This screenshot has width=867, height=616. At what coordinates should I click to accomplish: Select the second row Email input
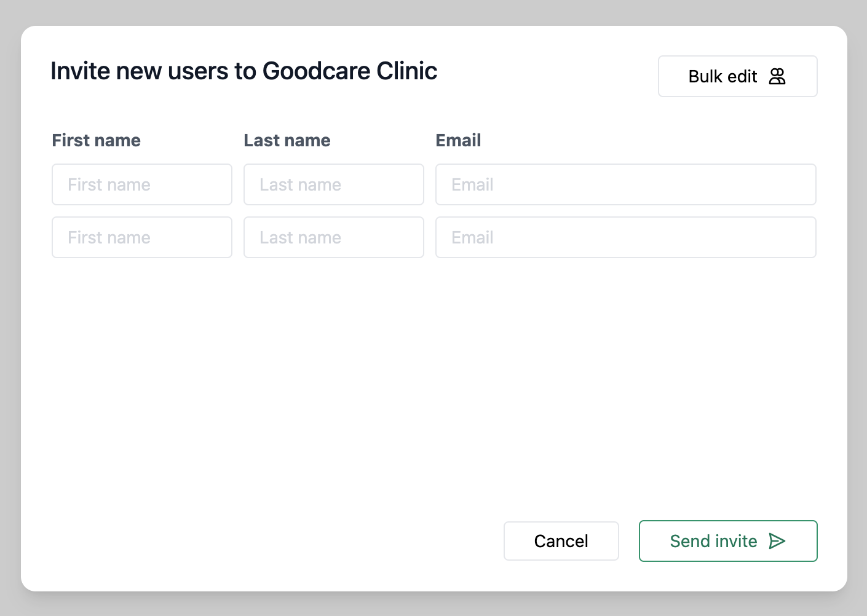tap(625, 237)
